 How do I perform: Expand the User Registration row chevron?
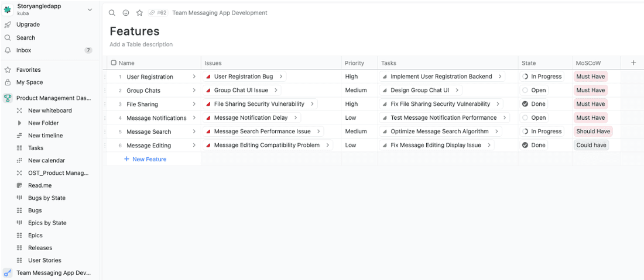(194, 77)
